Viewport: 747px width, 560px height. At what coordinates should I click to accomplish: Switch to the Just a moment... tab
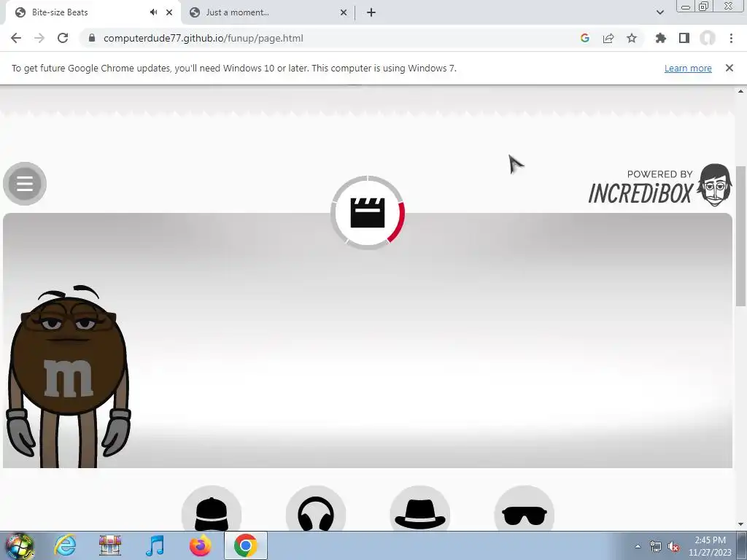click(269, 12)
